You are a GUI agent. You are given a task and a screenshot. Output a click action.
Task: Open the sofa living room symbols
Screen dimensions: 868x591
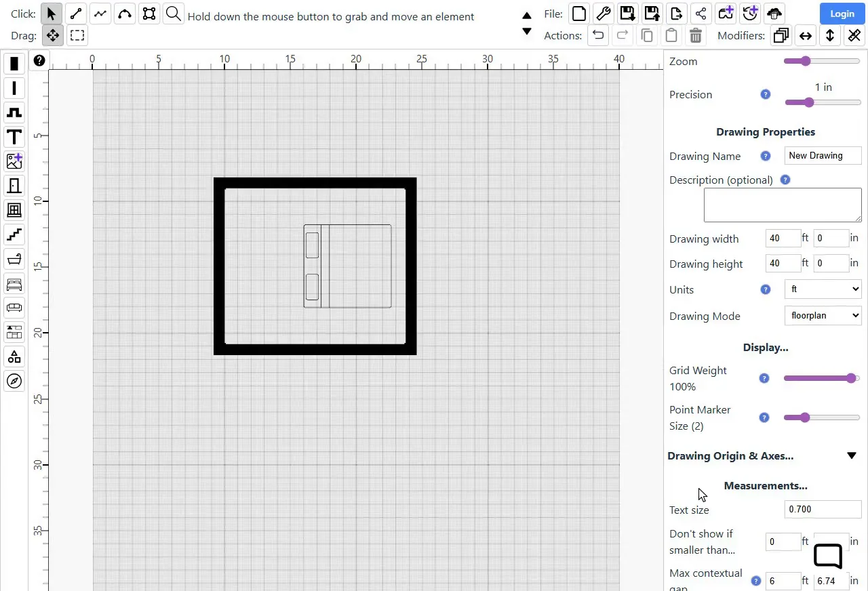coord(14,308)
